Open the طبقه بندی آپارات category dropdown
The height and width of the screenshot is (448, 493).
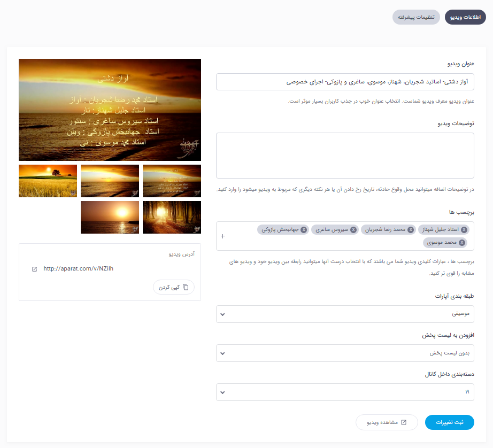[x=345, y=314]
